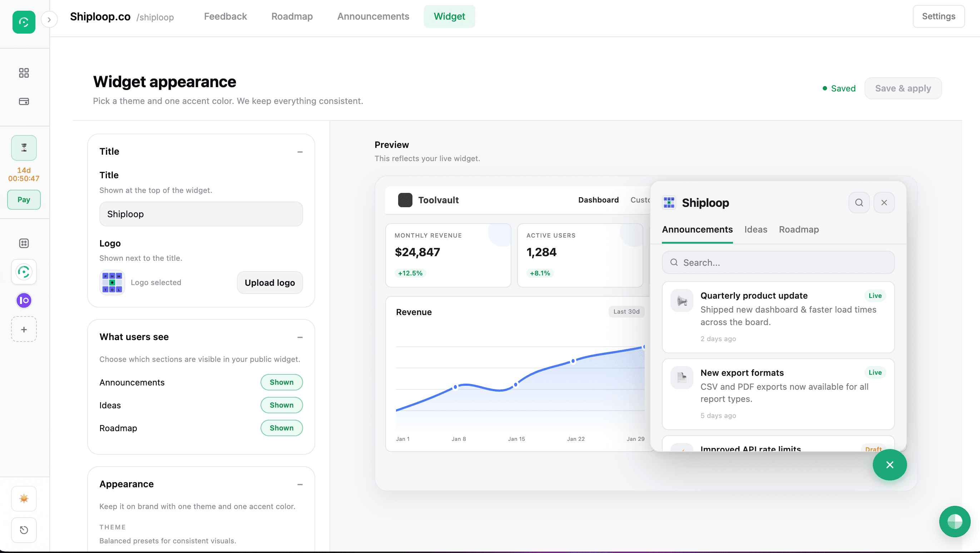Toggle Roadmap visibility in widget
This screenshot has height=553, width=980.
pos(282,428)
